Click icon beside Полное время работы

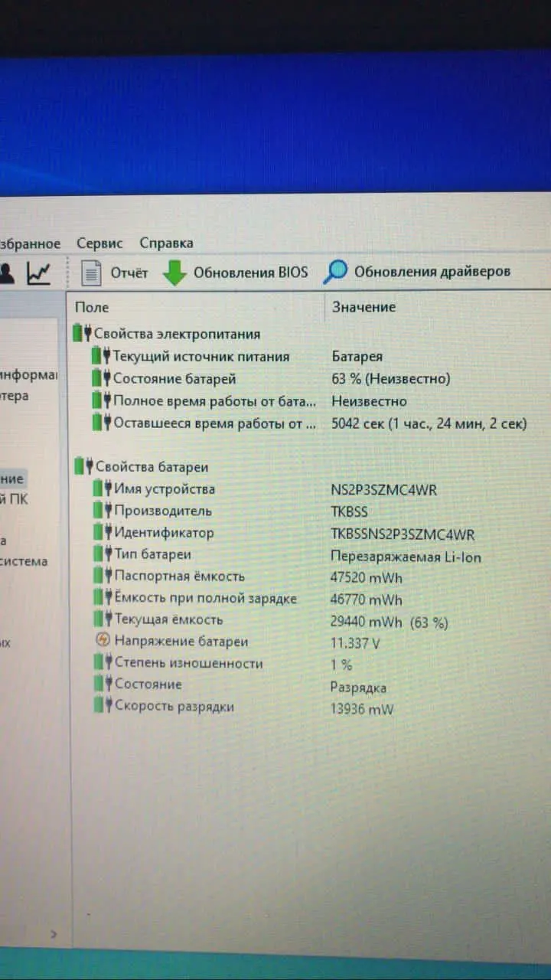click(101, 400)
